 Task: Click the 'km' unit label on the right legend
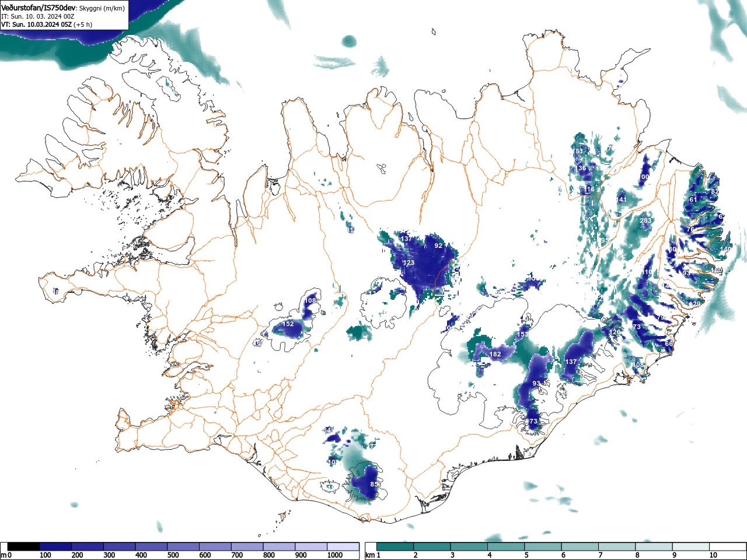[369, 555]
